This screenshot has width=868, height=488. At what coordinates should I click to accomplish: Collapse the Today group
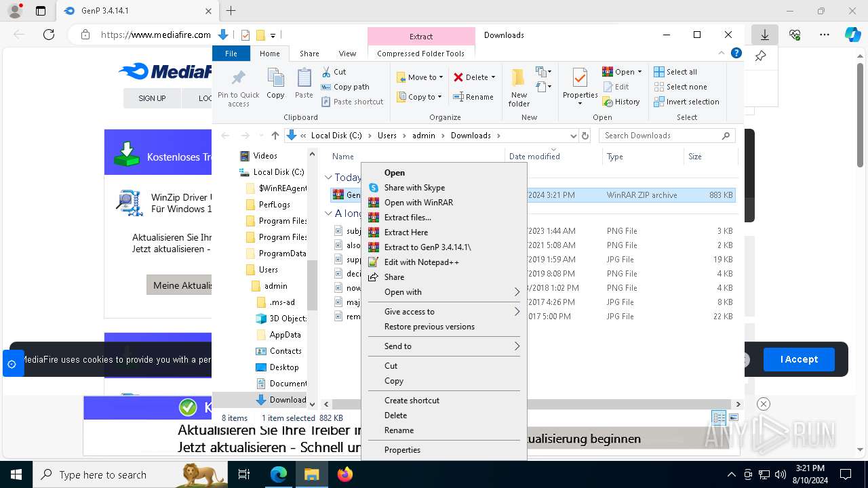[329, 178]
